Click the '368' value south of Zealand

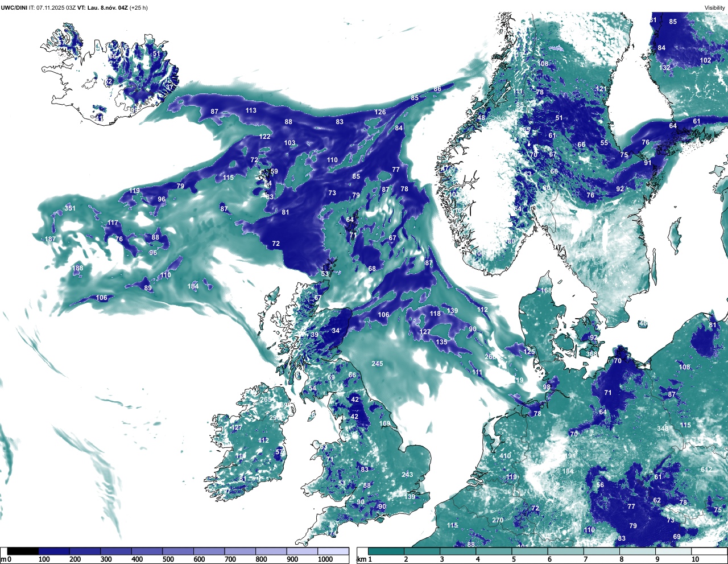pos(592,354)
